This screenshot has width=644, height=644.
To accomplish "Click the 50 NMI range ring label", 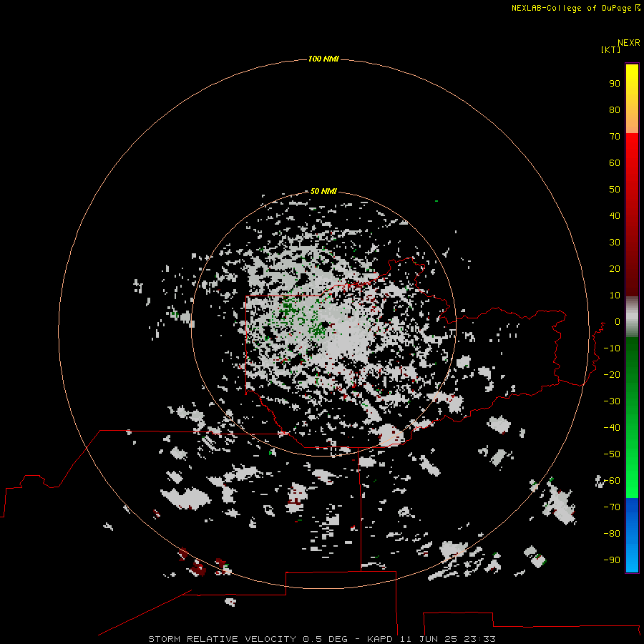I will coord(323,191).
